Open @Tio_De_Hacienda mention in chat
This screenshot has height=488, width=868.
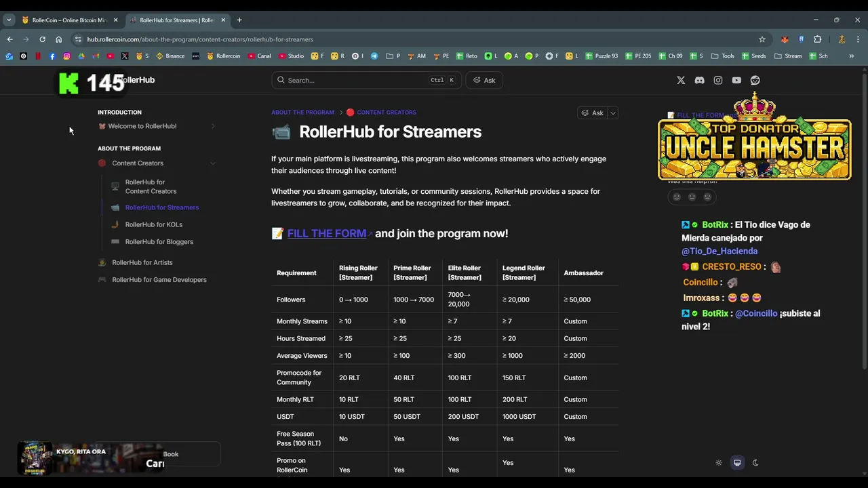(x=719, y=251)
